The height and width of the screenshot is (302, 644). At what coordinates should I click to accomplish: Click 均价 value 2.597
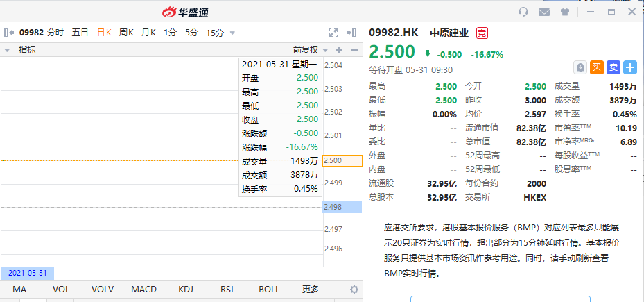536,114
